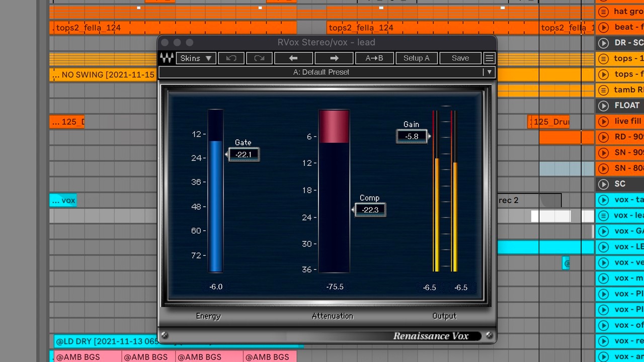The image size is (644, 362).
Task: Click the 'A: Default Preset' name bar
Action: 321,72
